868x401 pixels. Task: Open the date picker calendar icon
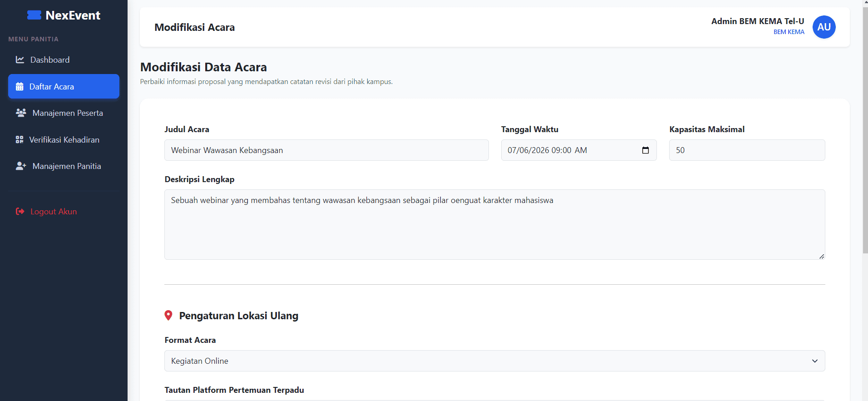[x=646, y=150]
